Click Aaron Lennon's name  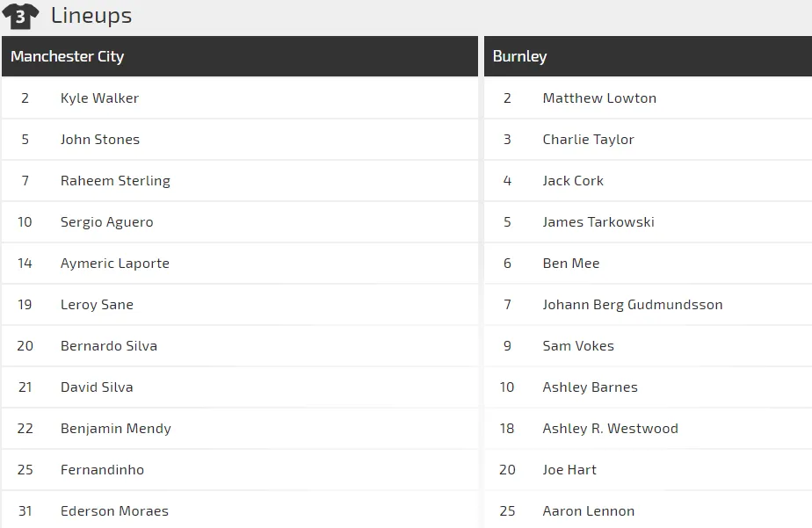coord(589,511)
